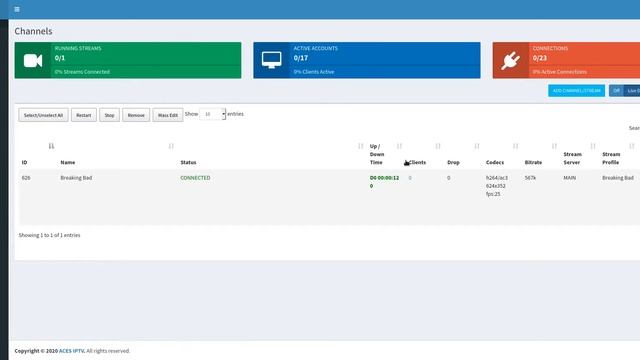The width and height of the screenshot is (640, 360).
Task: Click the Codecs column header
Action: click(x=495, y=162)
